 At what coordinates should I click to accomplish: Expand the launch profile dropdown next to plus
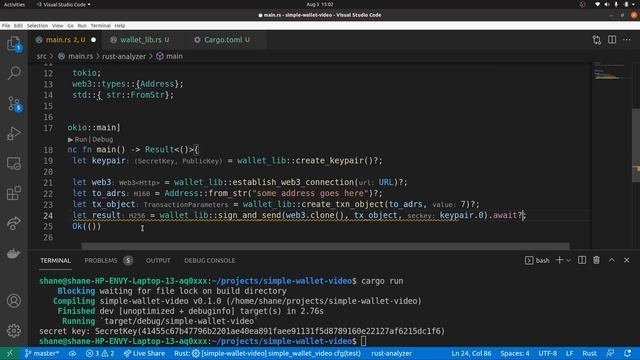[x=569, y=260]
